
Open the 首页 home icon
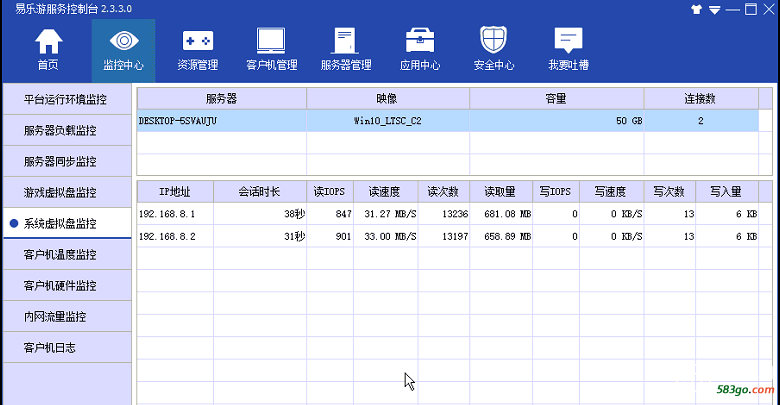(48, 42)
